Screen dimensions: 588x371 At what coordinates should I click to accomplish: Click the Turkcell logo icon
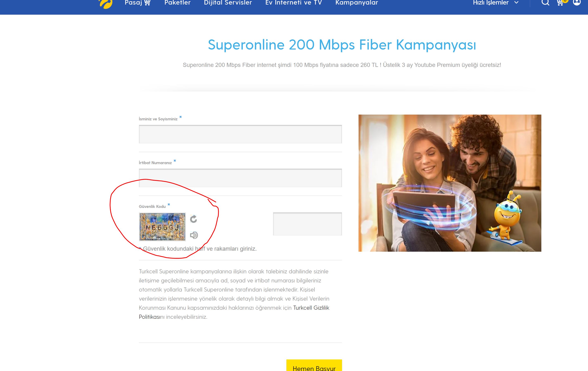(x=105, y=4)
